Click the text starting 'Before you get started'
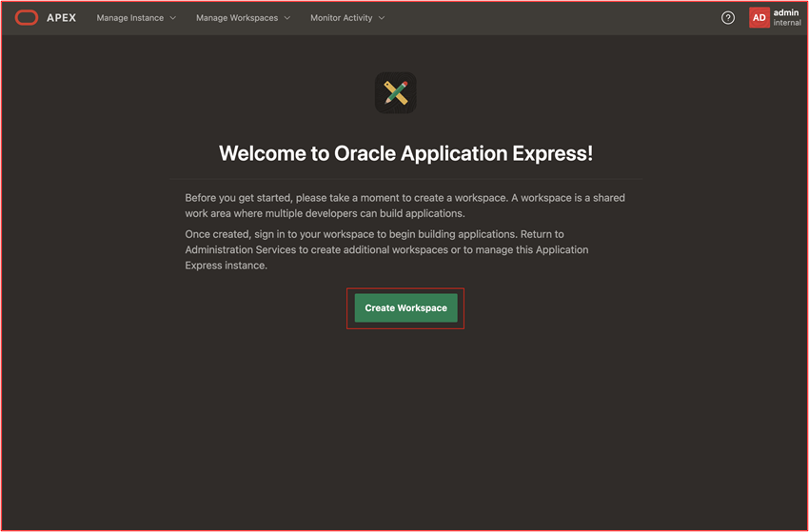 pyautogui.click(x=405, y=206)
